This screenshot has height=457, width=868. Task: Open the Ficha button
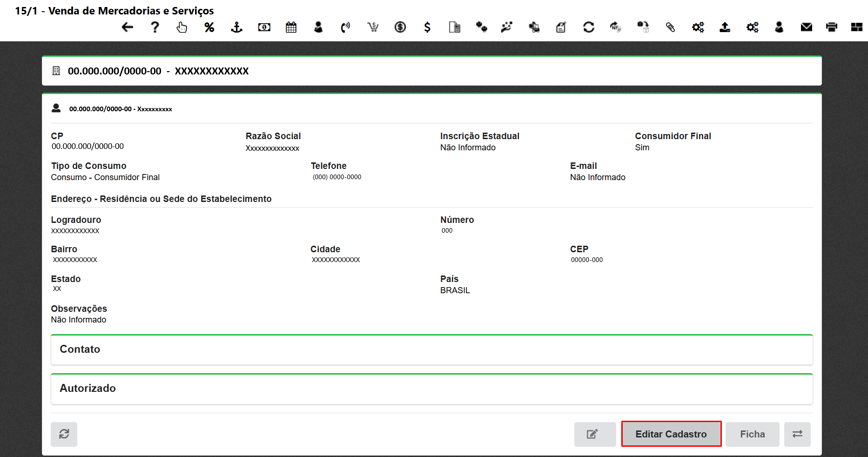(752, 434)
